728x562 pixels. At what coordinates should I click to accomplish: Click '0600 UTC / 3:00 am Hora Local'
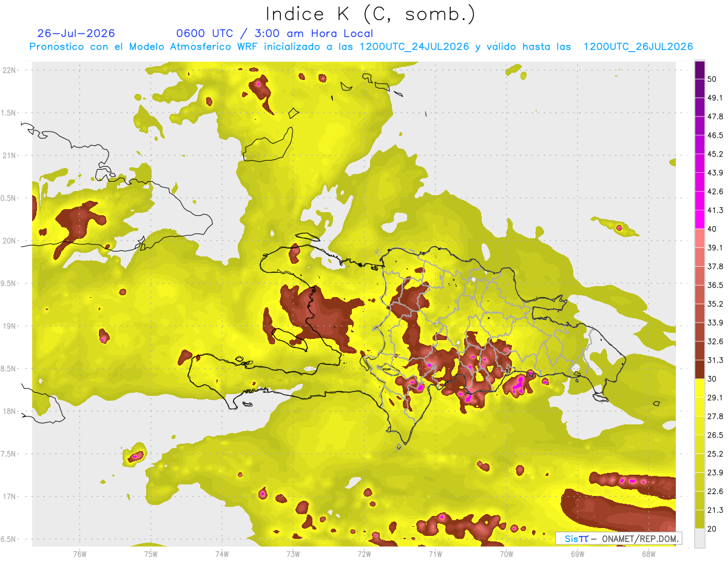274,33
